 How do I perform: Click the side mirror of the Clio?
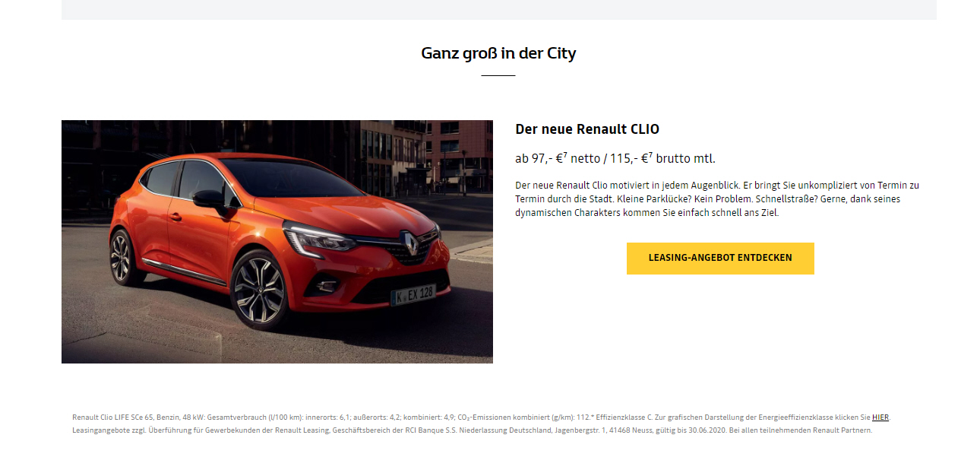[208, 199]
